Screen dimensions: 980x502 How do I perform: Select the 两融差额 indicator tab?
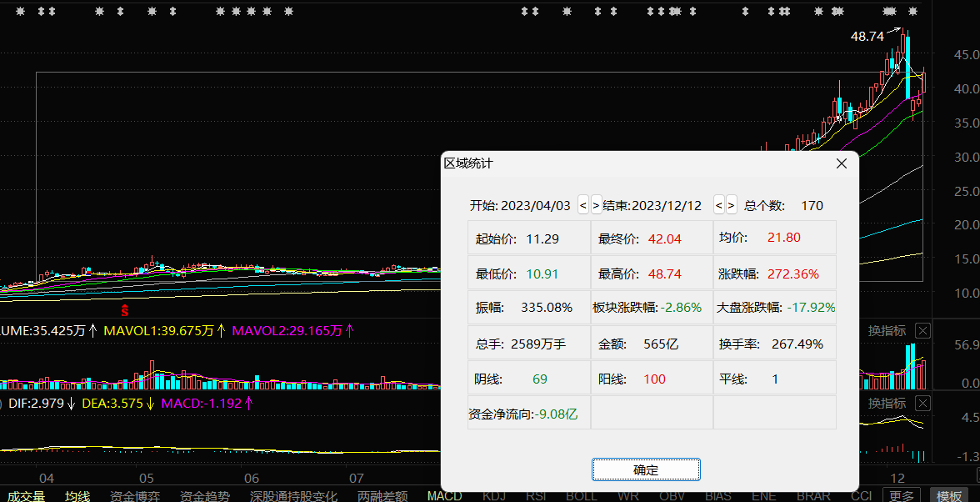[382, 495]
